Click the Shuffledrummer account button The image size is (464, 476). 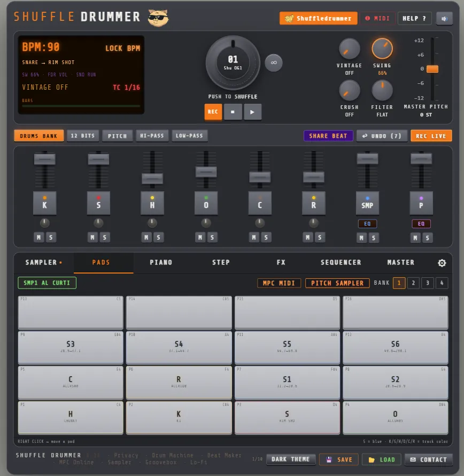tap(318, 19)
